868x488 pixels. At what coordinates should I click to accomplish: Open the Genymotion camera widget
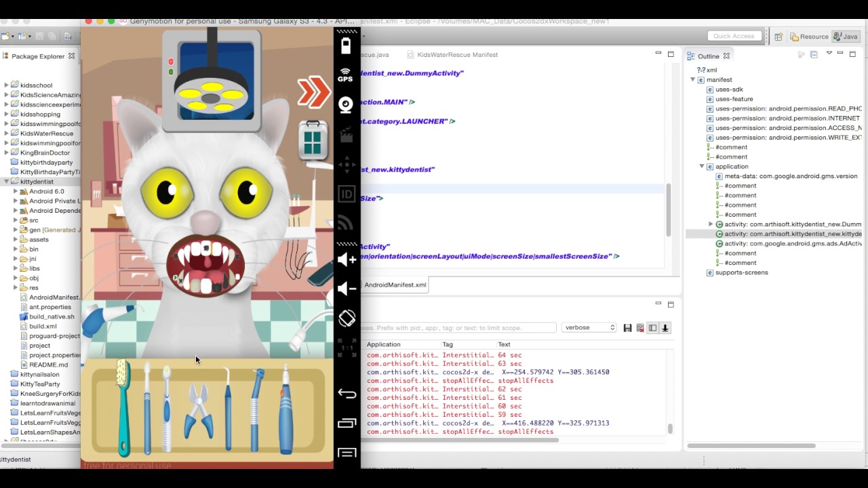[346, 104]
